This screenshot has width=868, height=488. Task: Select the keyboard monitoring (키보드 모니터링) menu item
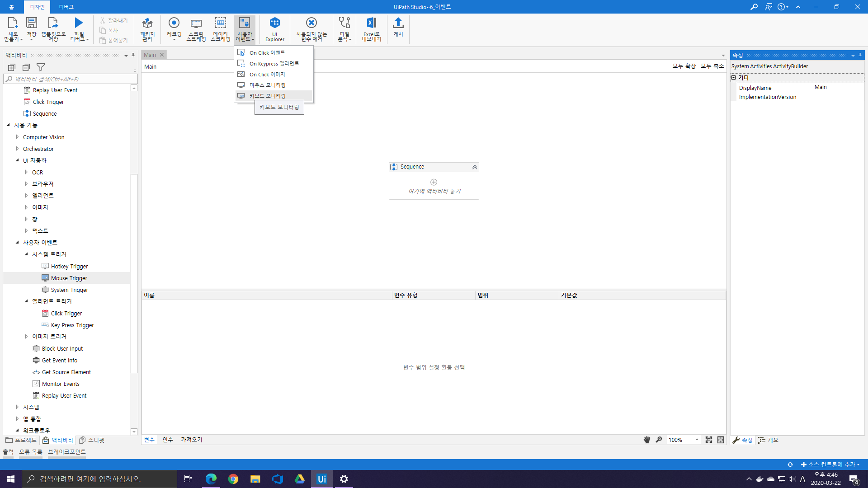[267, 96]
